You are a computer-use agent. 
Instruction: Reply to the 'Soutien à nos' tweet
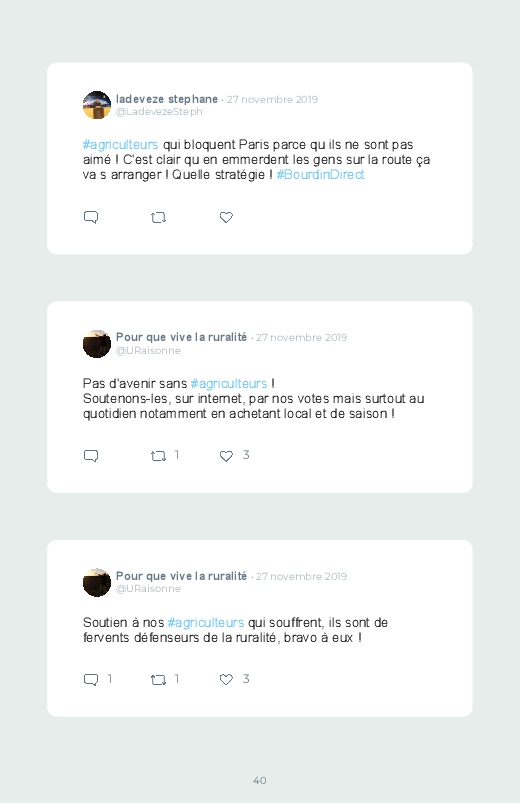[x=91, y=680]
